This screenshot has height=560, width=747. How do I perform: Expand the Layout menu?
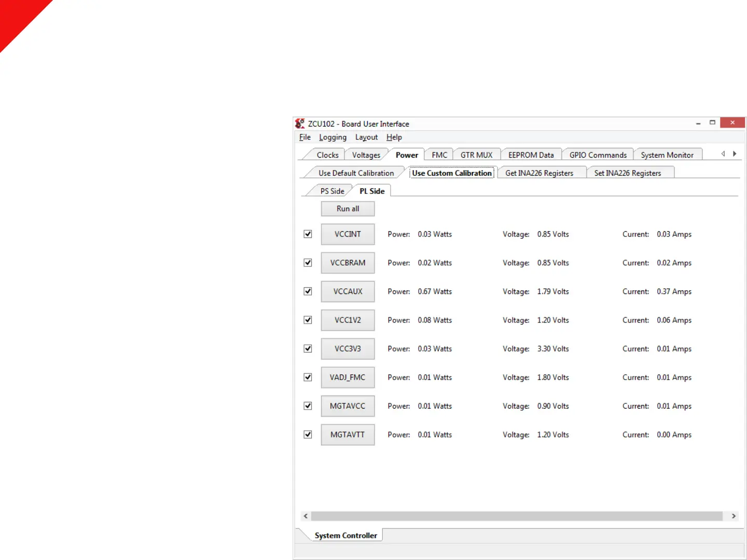(x=366, y=137)
